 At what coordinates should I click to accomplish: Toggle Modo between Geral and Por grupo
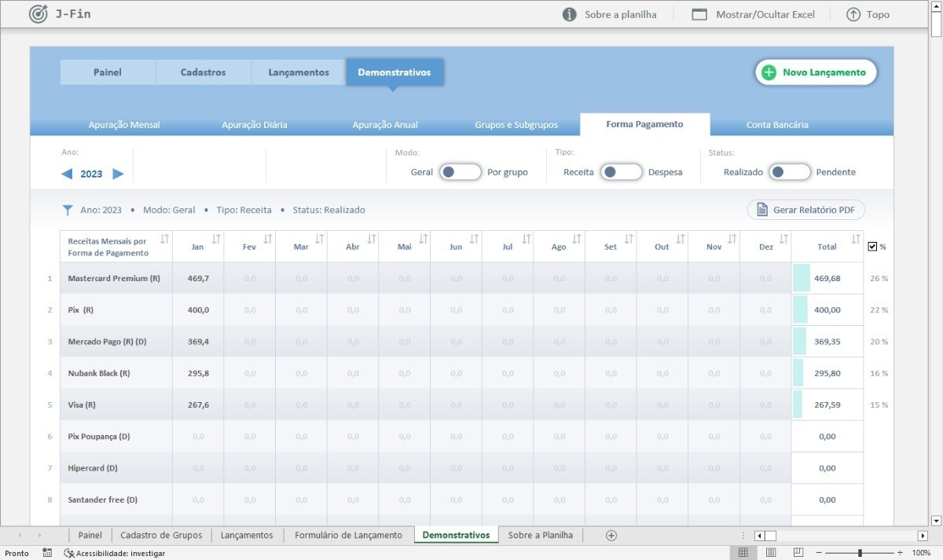coord(460,172)
